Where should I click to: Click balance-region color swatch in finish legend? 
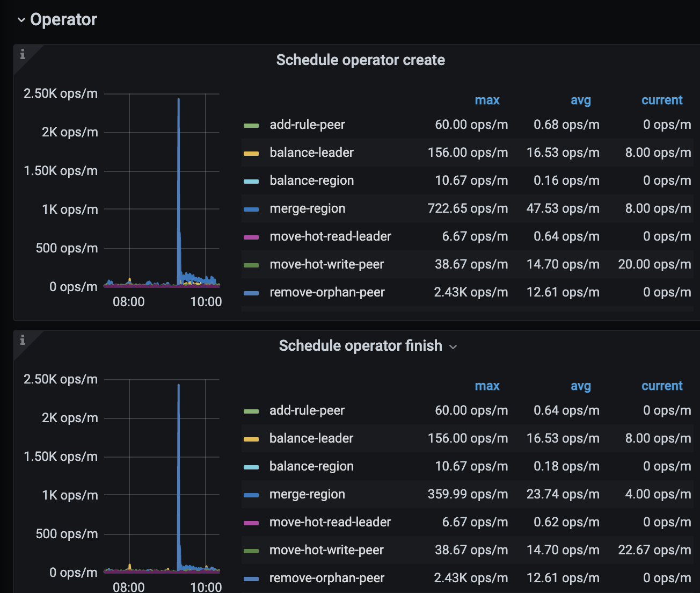coord(251,467)
